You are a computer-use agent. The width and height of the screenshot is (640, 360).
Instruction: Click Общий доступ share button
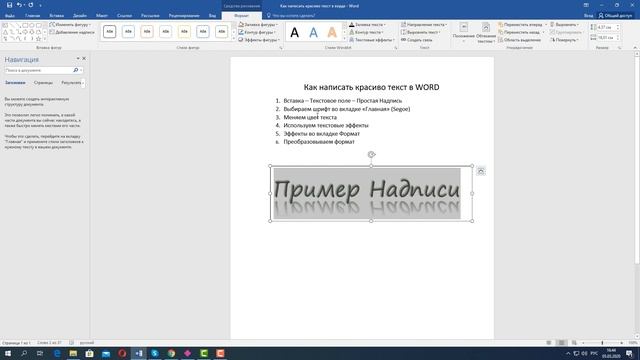coord(616,16)
